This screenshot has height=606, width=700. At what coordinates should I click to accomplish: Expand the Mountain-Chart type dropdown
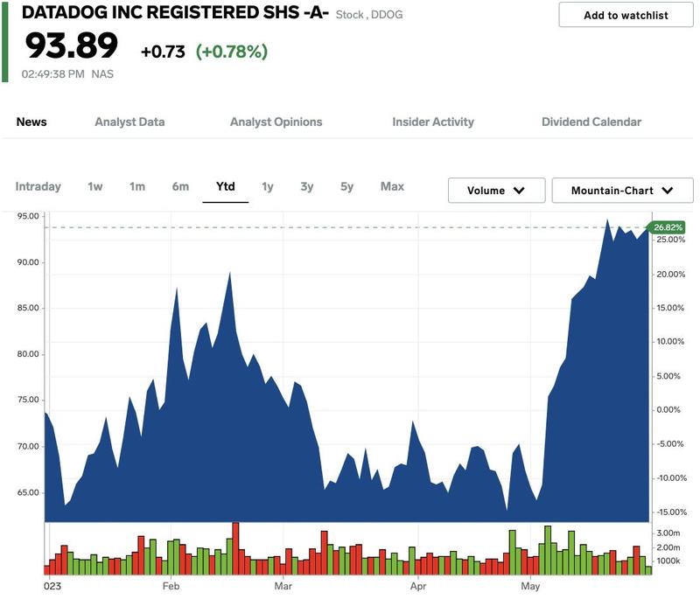coord(622,191)
